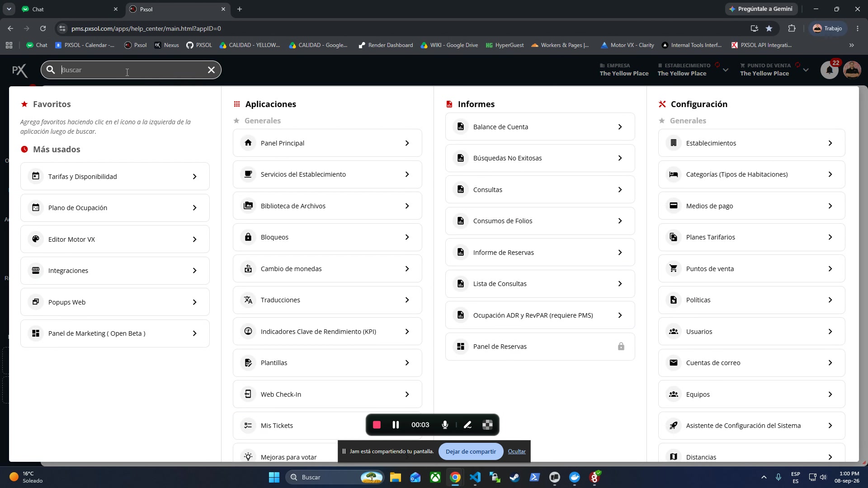Switch to the Chat browser tab
The height and width of the screenshot is (488, 868).
[70, 9]
